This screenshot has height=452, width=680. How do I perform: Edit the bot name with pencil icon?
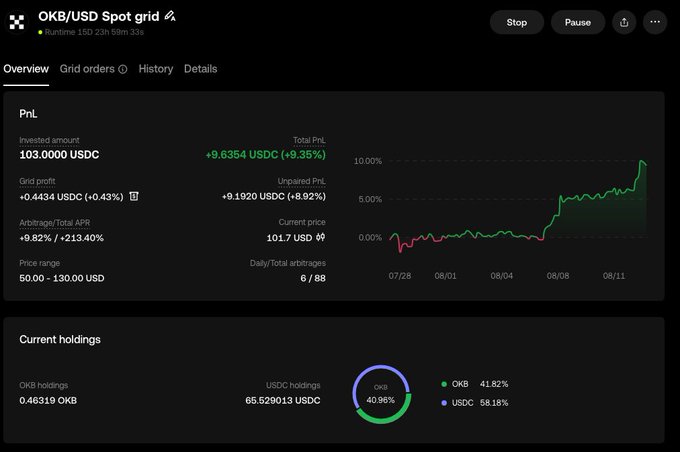coord(170,16)
